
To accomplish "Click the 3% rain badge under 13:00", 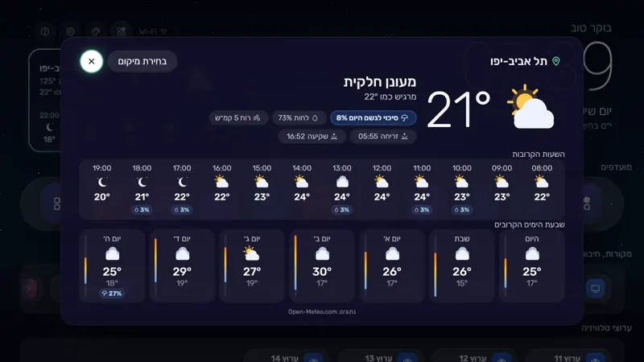I will pos(341,210).
